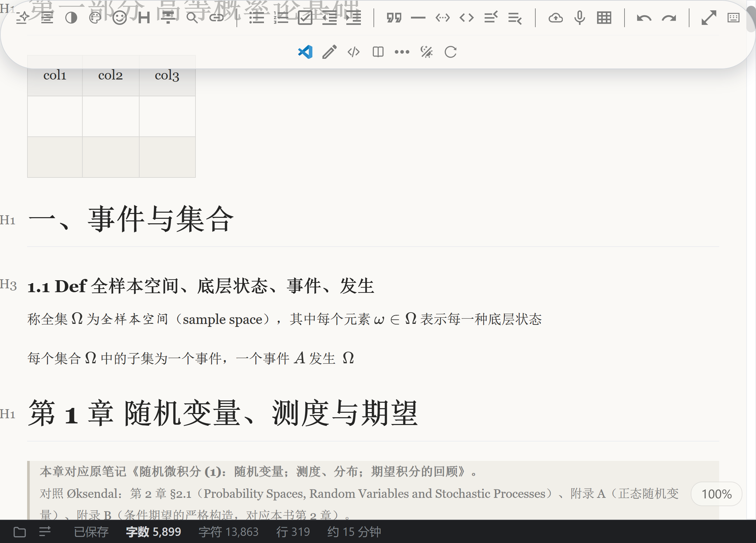Insert a code block with angle brackets icon
The width and height of the screenshot is (756, 543).
(x=467, y=18)
